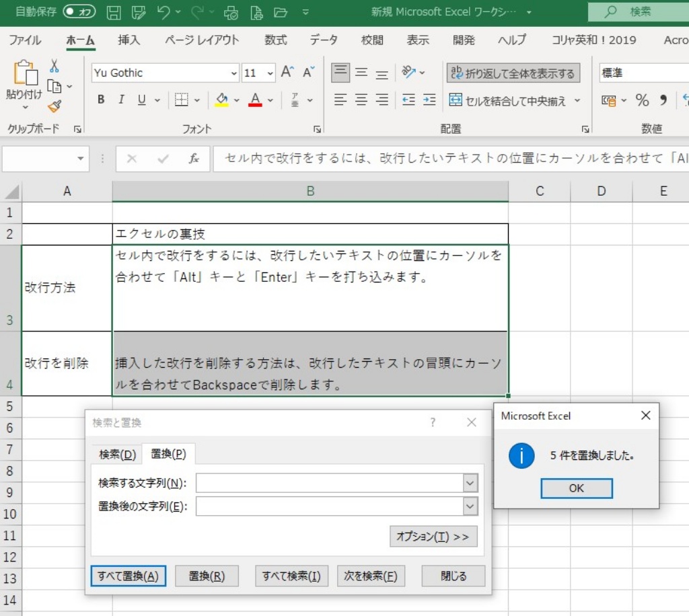
Task: Click the Copy icon
Action: (54, 87)
